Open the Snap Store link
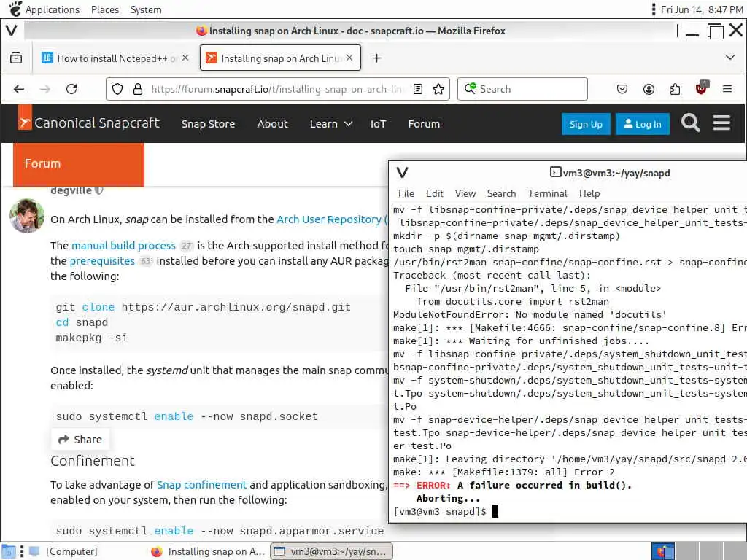 (x=208, y=124)
